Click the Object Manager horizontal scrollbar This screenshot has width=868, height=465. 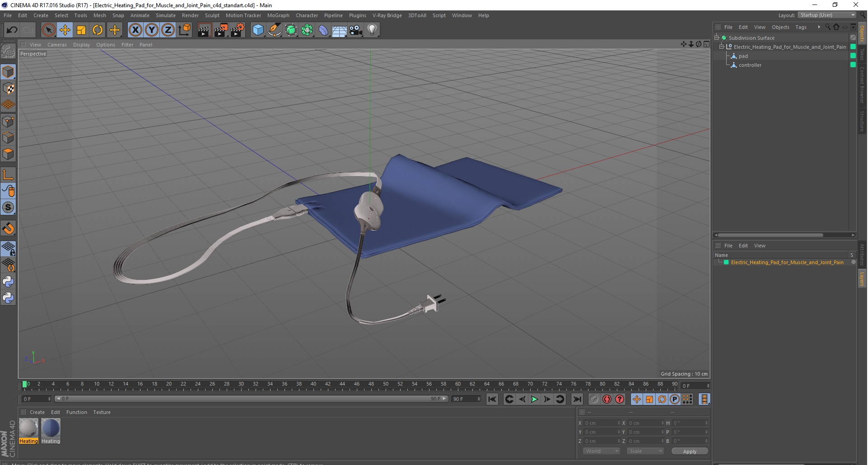(770, 235)
